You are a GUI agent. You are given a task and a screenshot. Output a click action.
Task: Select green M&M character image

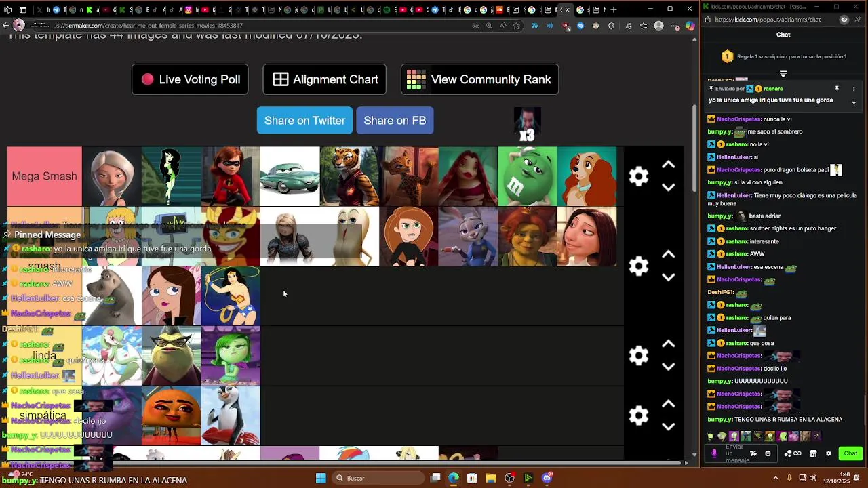[527, 176]
